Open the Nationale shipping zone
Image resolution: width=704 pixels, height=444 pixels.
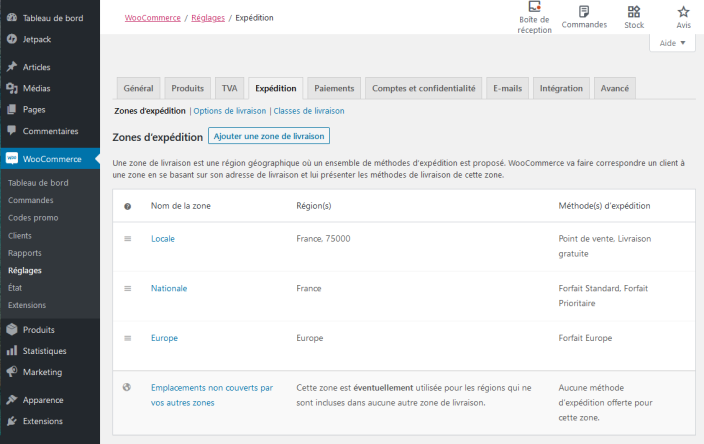(169, 289)
